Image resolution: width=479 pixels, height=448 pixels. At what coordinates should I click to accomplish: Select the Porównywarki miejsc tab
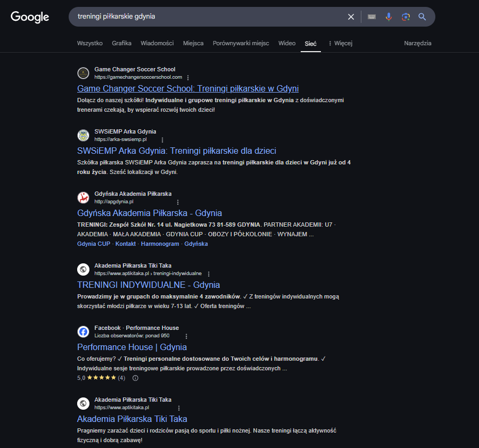point(241,43)
